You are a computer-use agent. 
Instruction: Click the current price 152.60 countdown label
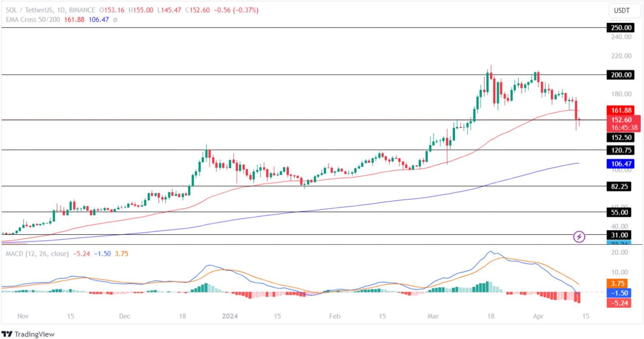(x=623, y=124)
